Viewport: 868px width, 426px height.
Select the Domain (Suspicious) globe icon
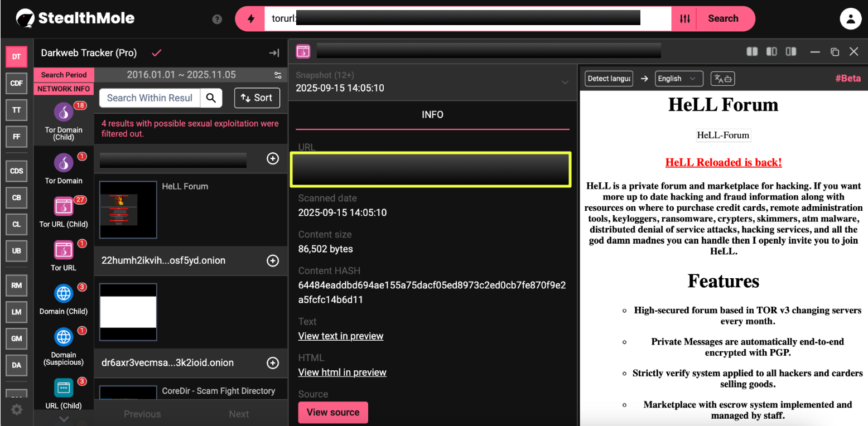coord(64,337)
